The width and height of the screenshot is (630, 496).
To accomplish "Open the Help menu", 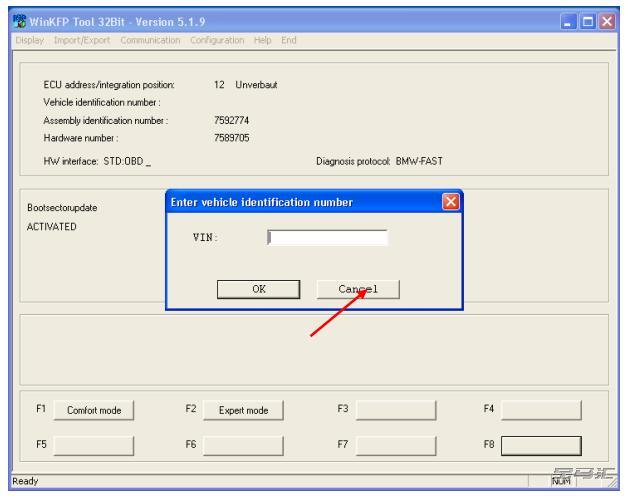I will [x=263, y=40].
